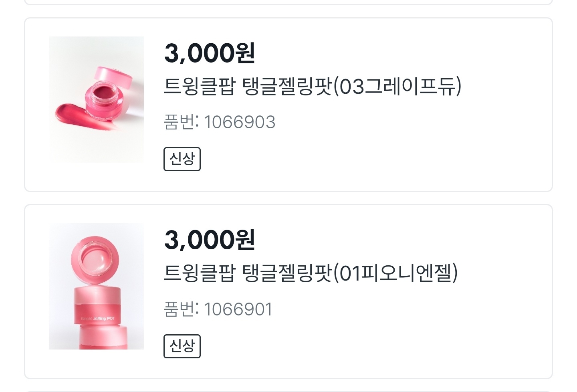Click the bottom stacked jar in 피오니엔젤 photo
The image size is (577, 392).
pyautogui.click(x=103, y=337)
